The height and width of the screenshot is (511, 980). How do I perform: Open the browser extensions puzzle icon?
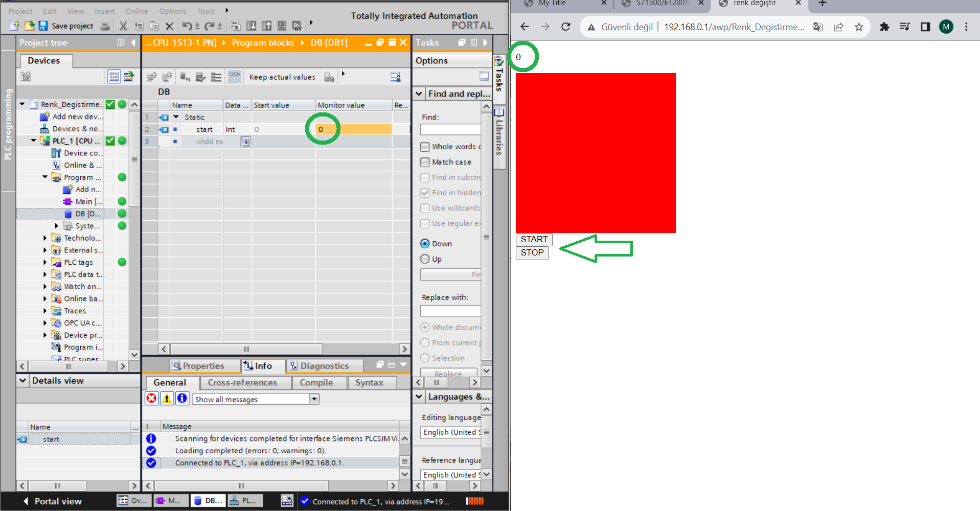[x=884, y=27]
